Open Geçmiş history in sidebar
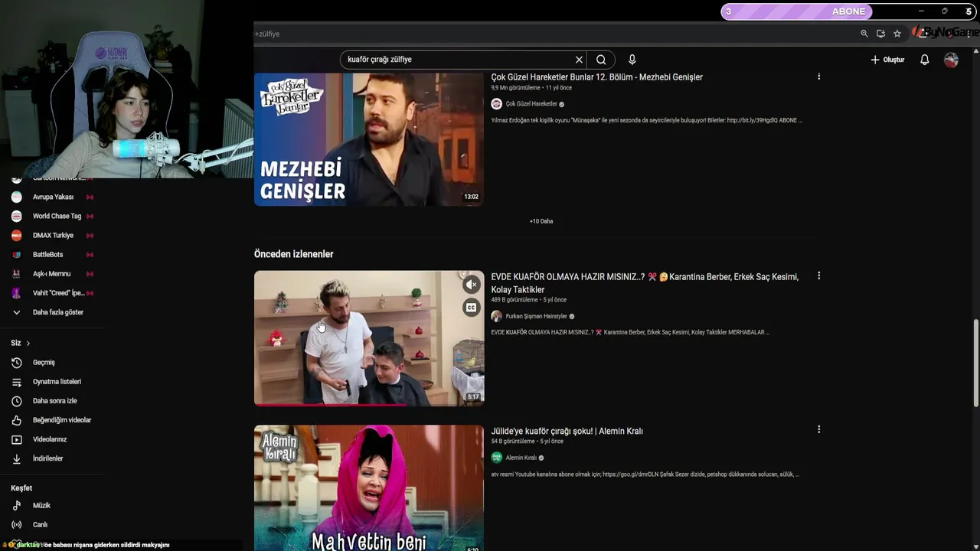This screenshot has height=551, width=980. click(44, 363)
